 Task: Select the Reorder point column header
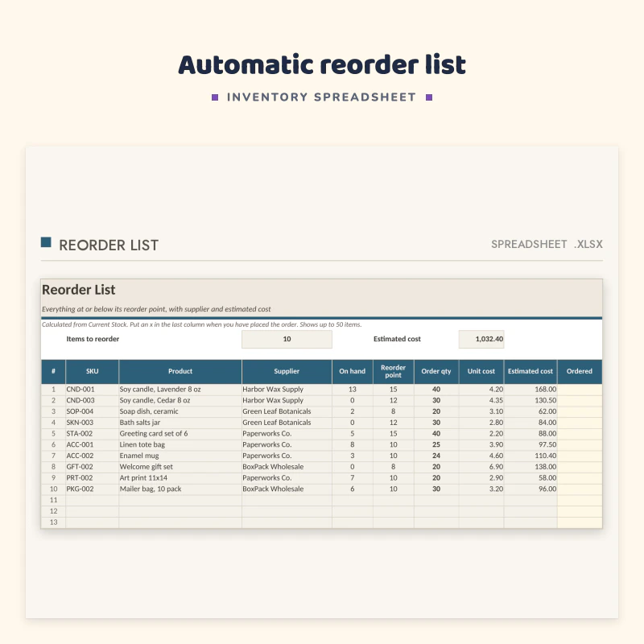point(393,371)
